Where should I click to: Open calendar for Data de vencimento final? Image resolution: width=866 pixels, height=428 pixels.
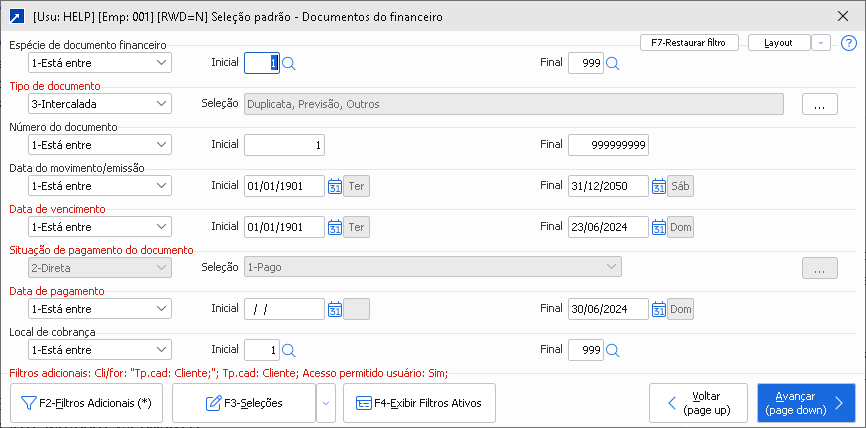pos(658,227)
